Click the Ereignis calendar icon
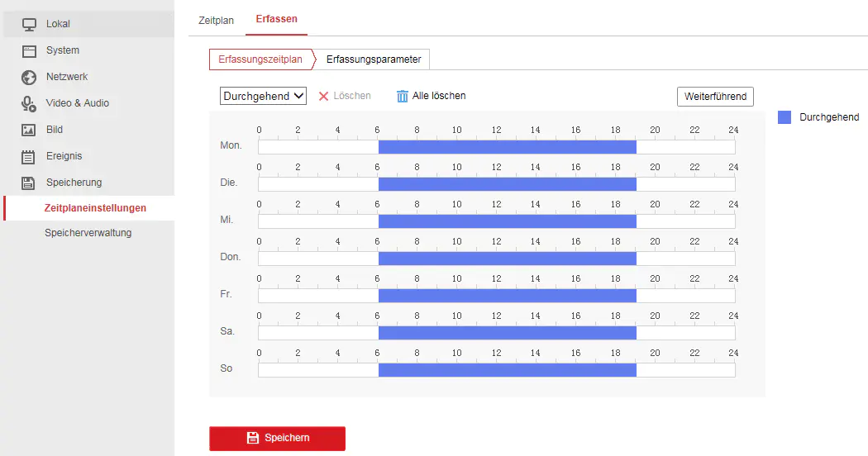This screenshot has height=456, width=868. tap(29, 156)
